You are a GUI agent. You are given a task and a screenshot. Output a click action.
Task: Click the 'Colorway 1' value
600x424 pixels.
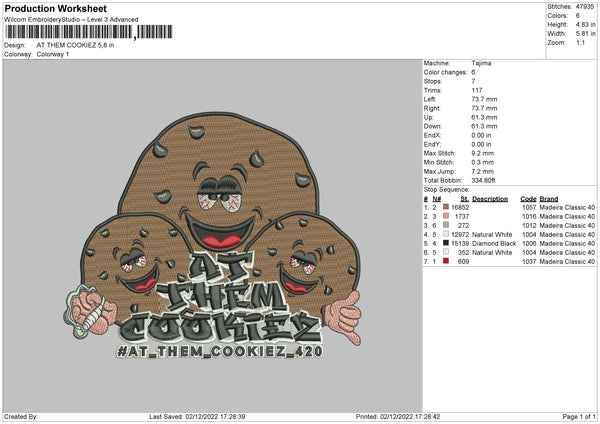(53, 54)
